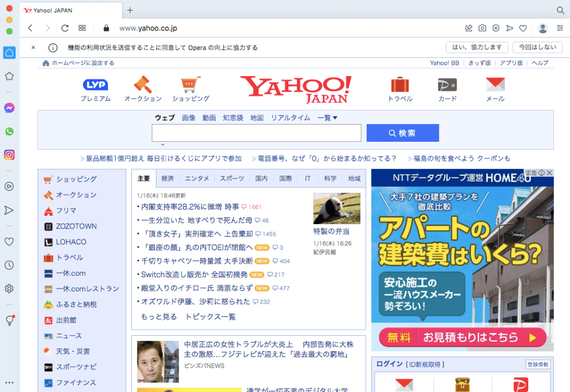Click the blue 検索 search button
This screenshot has width=570, height=392.
tap(402, 133)
